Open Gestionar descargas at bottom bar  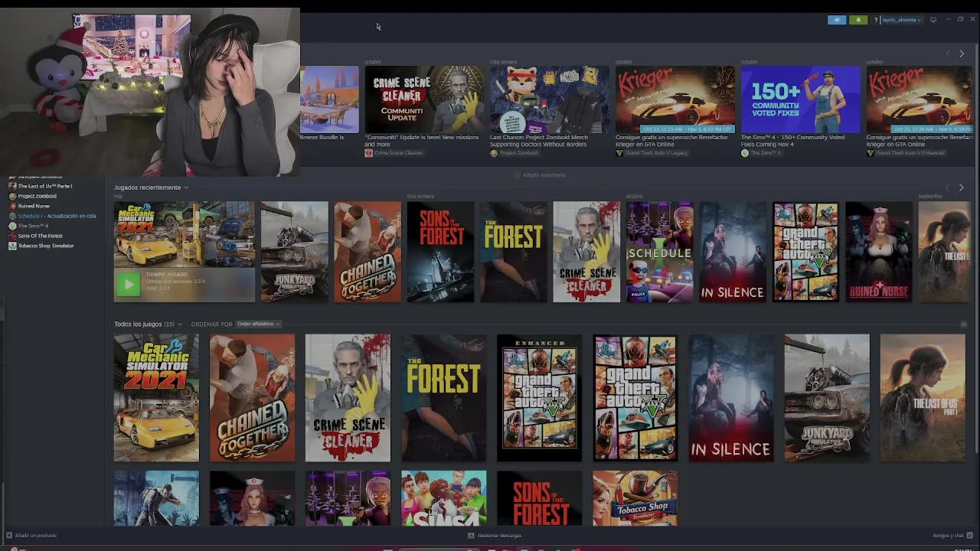[495, 536]
